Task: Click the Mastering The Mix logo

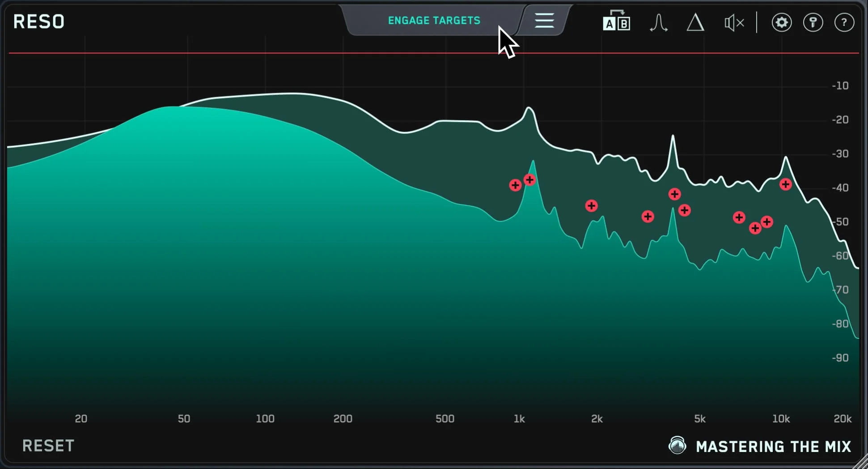Action: pos(760,446)
